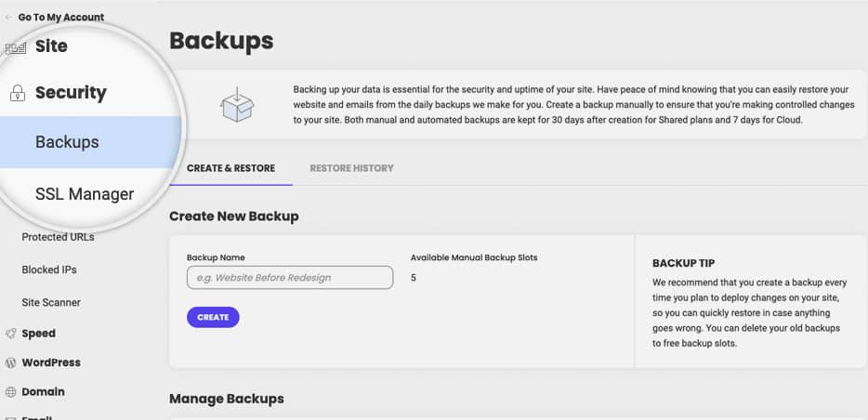Viewport: 868px width, 420px height.
Task: Collapse the Security section
Action: (71, 92)
